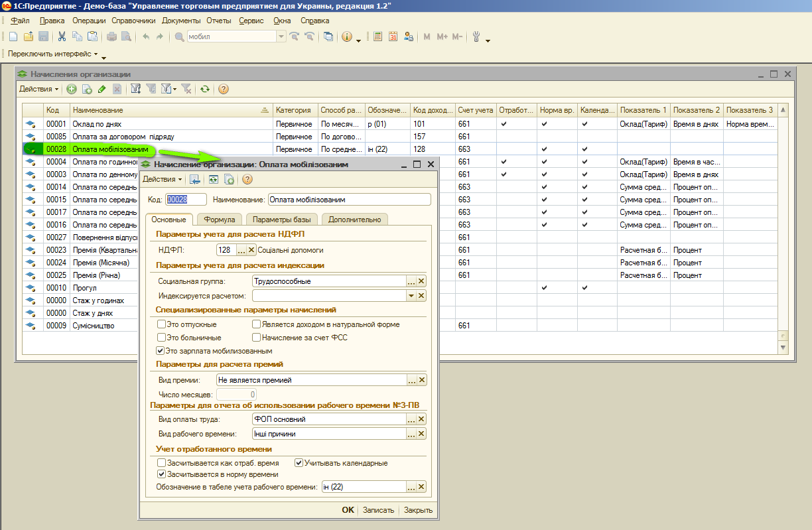The height and width of the screenshot is (530, 812).
Task: Switch to the Формула tab
Action: point(220,220)
